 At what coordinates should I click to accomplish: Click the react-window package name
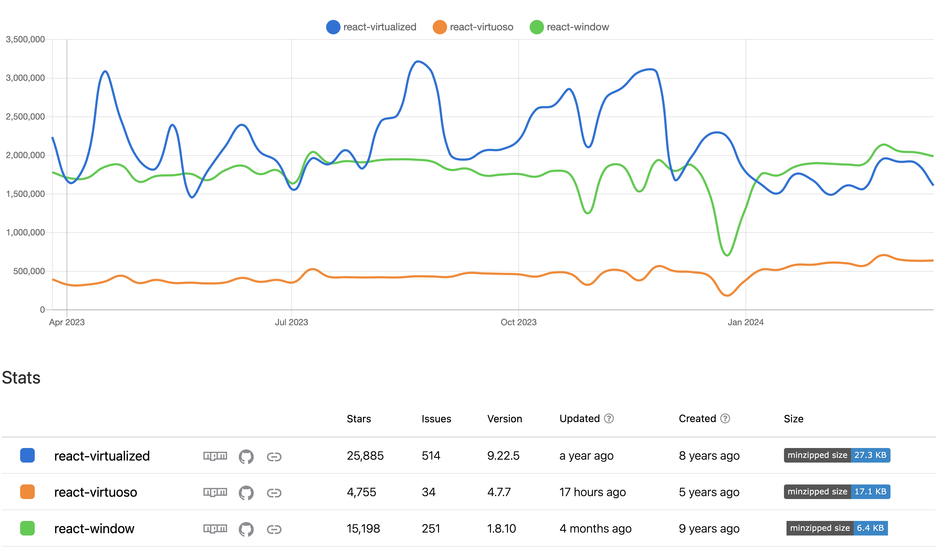point(94,529)
